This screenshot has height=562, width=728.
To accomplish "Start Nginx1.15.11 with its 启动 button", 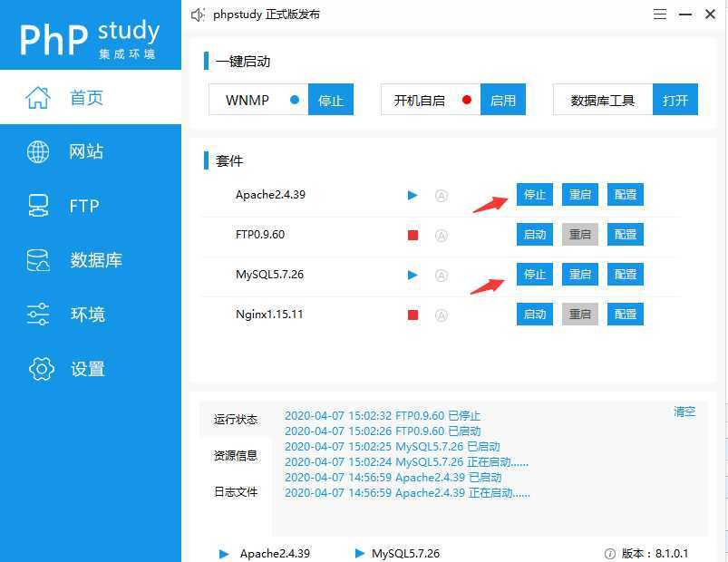I will tap(534, 315).
